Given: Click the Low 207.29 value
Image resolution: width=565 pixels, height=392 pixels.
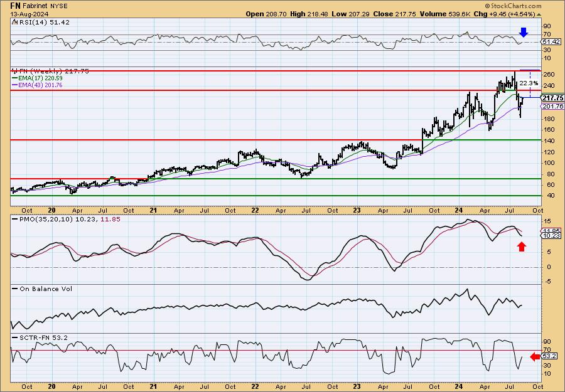Looking at the screenshot, I should click(x=351, y=14).
